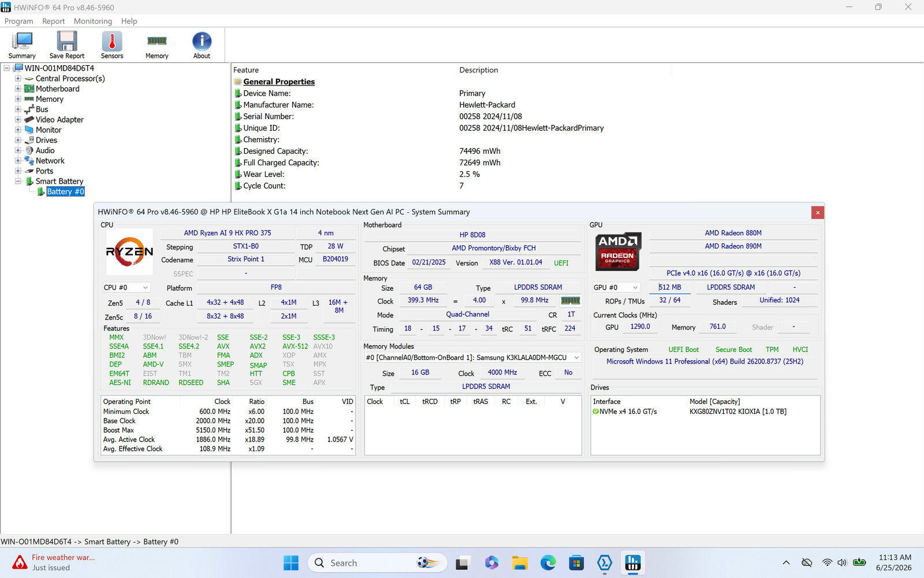Open the memory module selector dropdown
The height and width of the screenshot is (578, 924).
(472, 358)
